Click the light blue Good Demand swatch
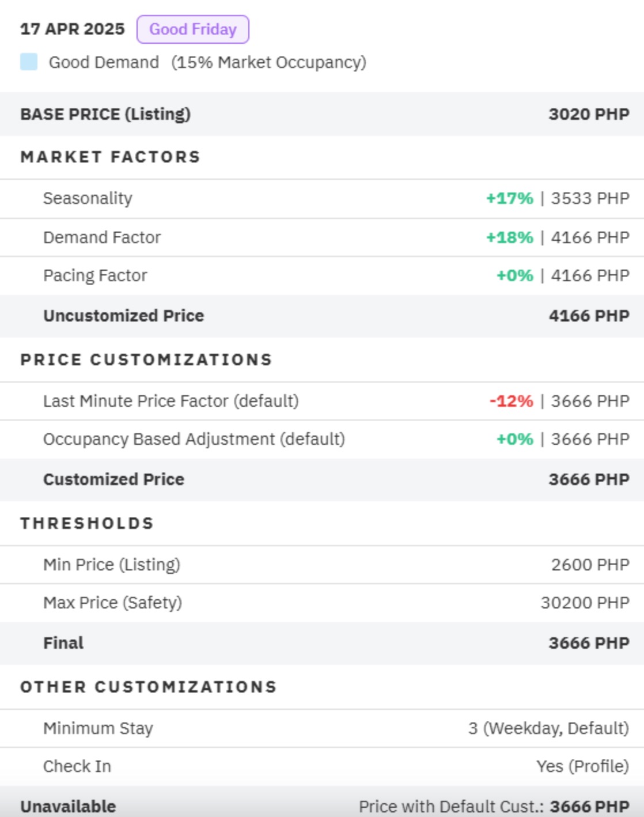The width and height of the screenshot is (644, 817). (29, 62)
